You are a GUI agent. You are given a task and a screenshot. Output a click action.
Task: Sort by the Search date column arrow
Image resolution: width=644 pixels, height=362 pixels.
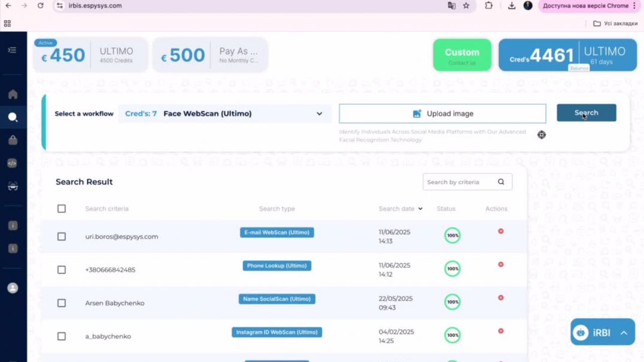[x=420, y=209]
